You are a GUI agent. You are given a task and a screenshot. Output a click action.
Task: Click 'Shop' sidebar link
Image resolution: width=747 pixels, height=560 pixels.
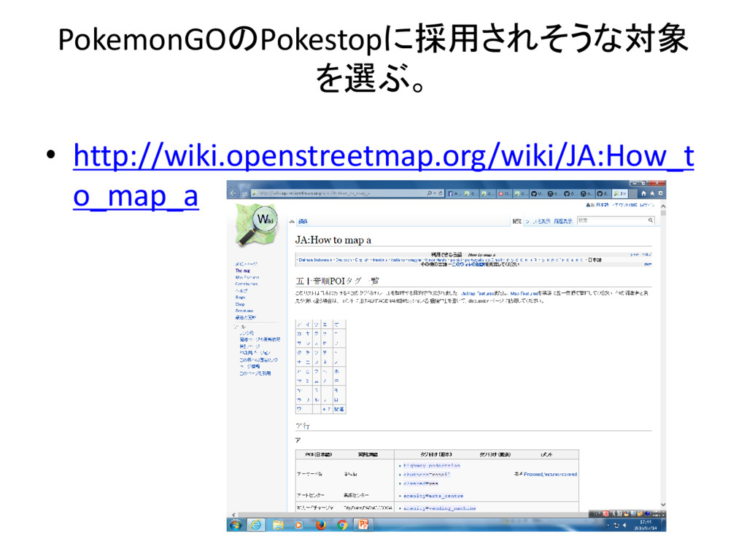pyautogui.click(x=239, y=304)
